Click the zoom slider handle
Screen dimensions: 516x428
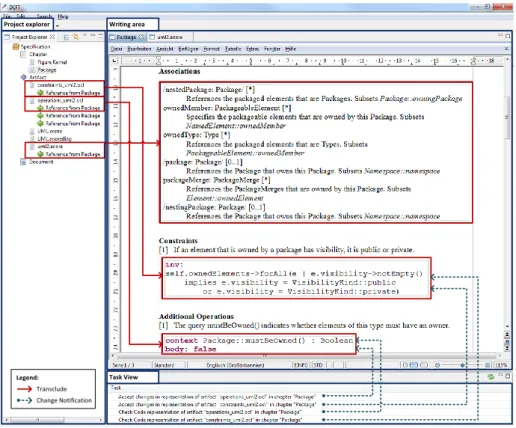coord(462,365)
